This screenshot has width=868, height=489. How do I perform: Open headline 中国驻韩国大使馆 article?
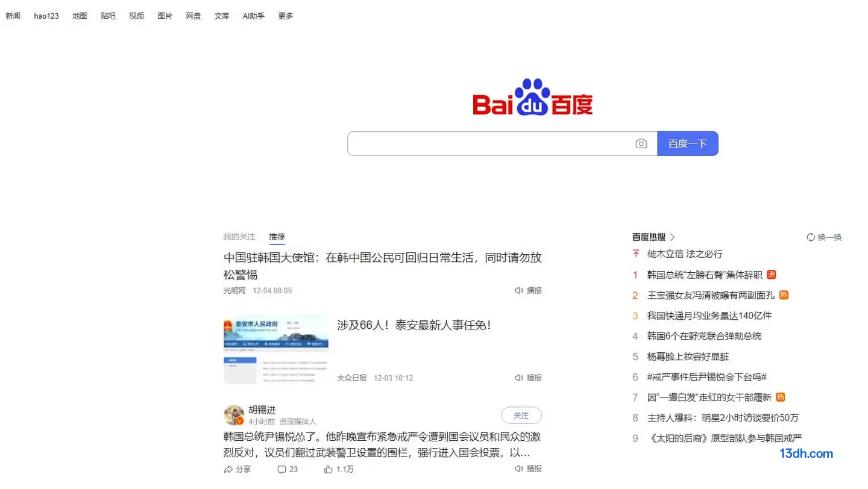coord(383,266)
